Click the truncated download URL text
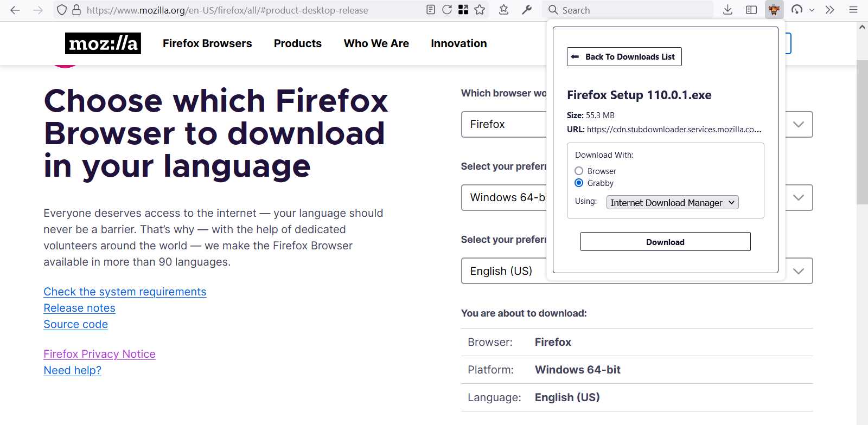 coord(674,129)
